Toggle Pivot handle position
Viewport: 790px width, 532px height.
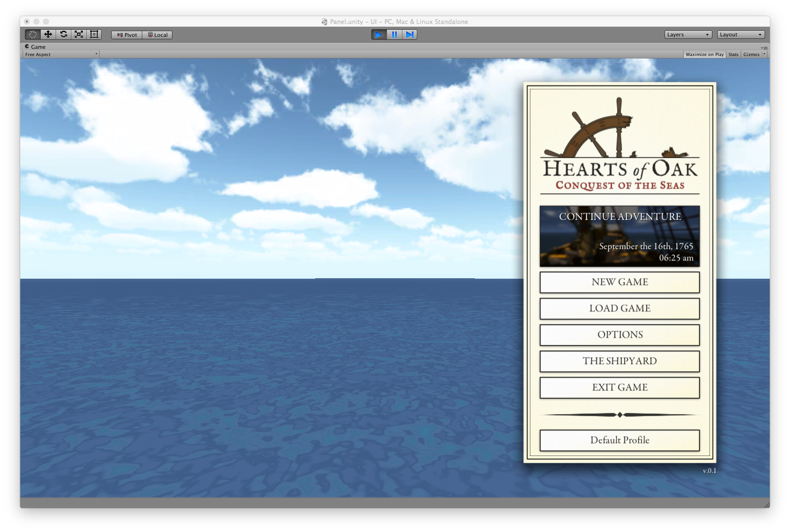[127, 35]
